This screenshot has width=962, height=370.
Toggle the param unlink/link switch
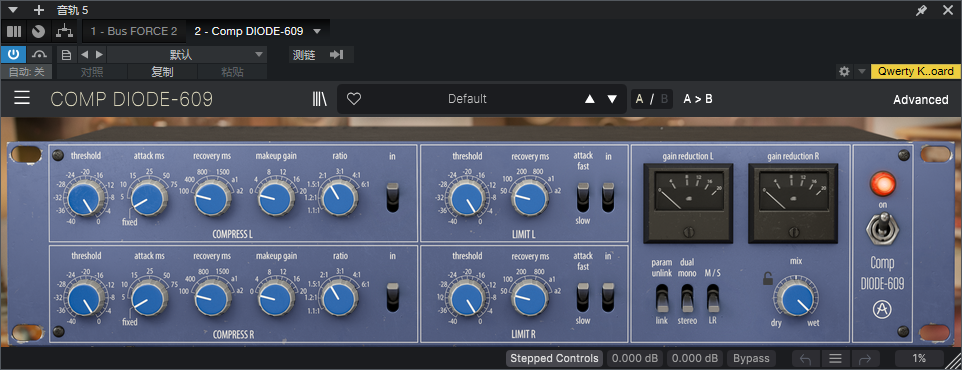click(x=662, y=298)
